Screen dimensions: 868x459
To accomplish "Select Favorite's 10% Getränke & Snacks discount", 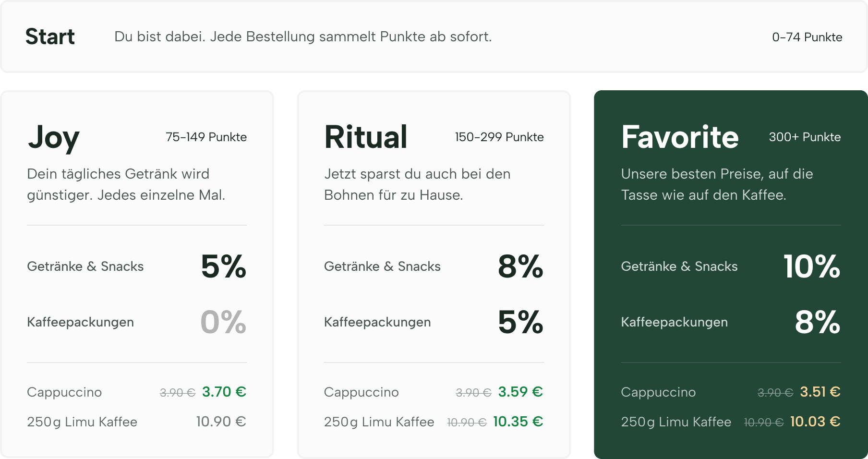I will tap(812, 266).
